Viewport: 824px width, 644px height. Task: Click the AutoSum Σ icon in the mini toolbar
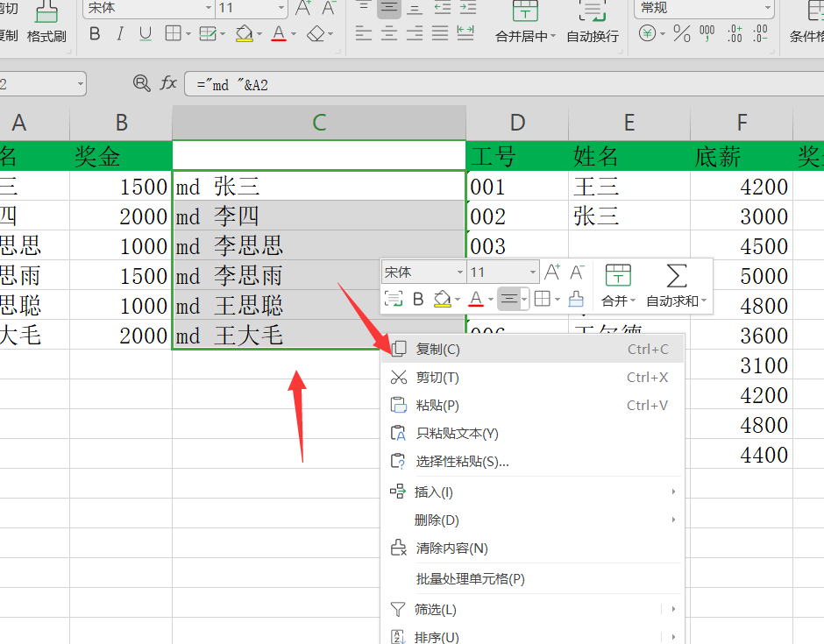pyautogui.click(x=675, y=276)
